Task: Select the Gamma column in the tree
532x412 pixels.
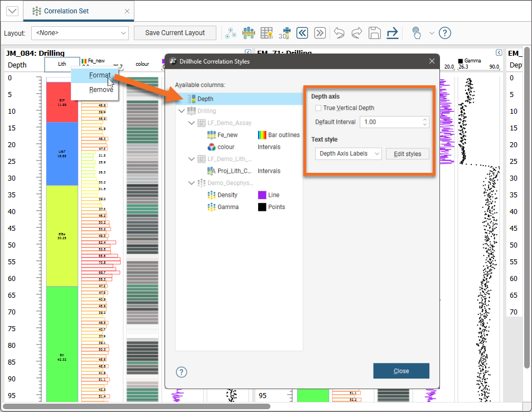Action: coord(228,207)
